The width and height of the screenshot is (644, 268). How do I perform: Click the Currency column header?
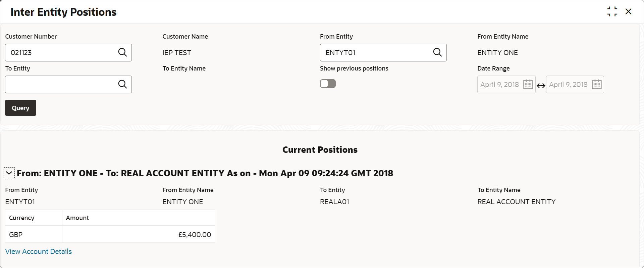pos(22,218)
